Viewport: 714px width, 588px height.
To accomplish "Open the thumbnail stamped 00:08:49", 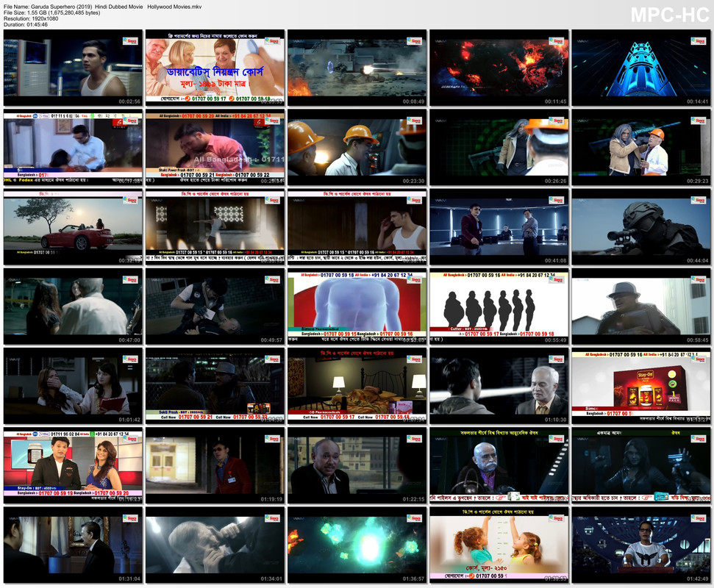I will tap(357, 68).
